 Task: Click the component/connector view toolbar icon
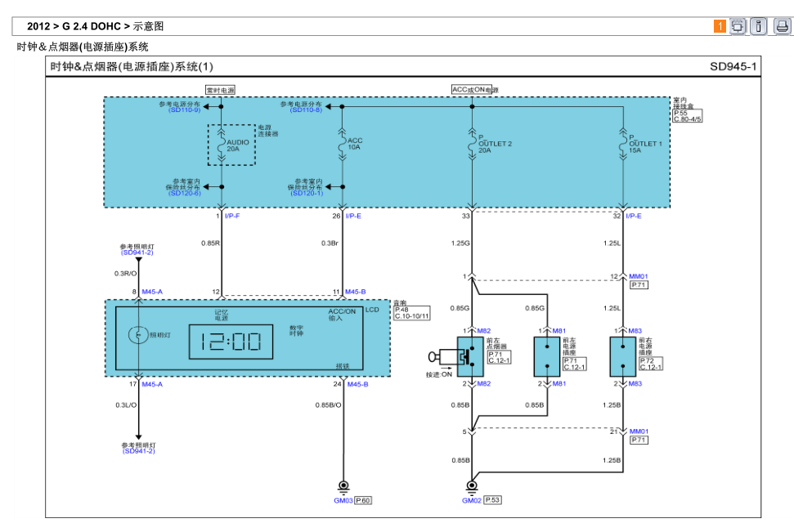point(738,26)
